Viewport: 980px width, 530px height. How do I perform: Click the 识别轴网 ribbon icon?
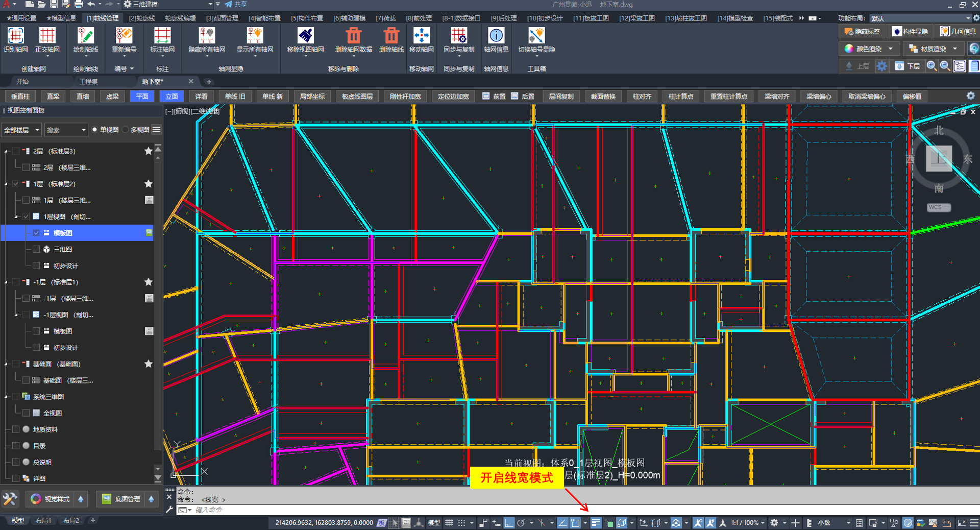tap(15, 37)
